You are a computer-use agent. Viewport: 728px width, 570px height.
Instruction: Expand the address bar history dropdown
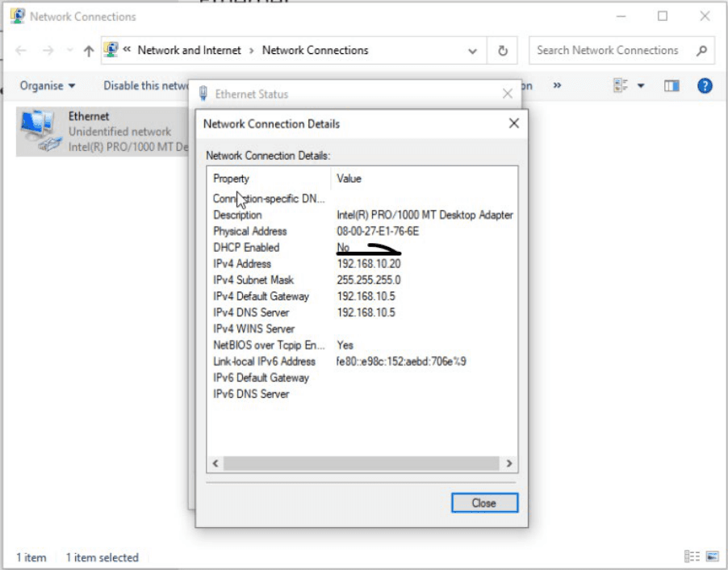click(x=472, y=51)
